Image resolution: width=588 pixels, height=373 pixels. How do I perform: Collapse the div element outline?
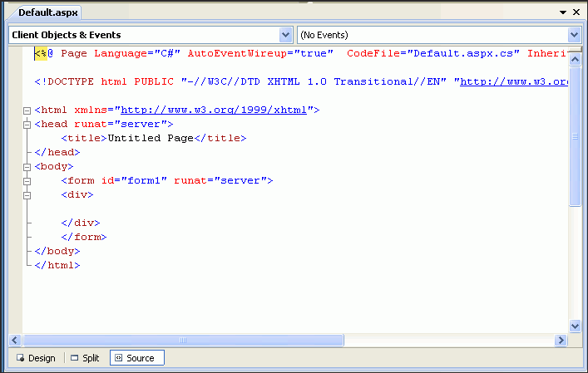coord(27,194)
